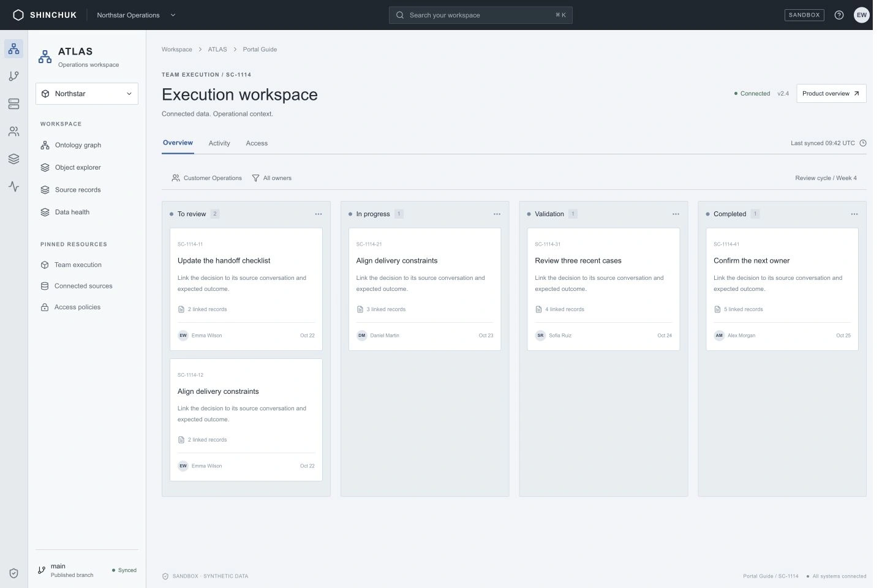
Task: Open the Northstar project dropdown
Action: tap(87, 94)
